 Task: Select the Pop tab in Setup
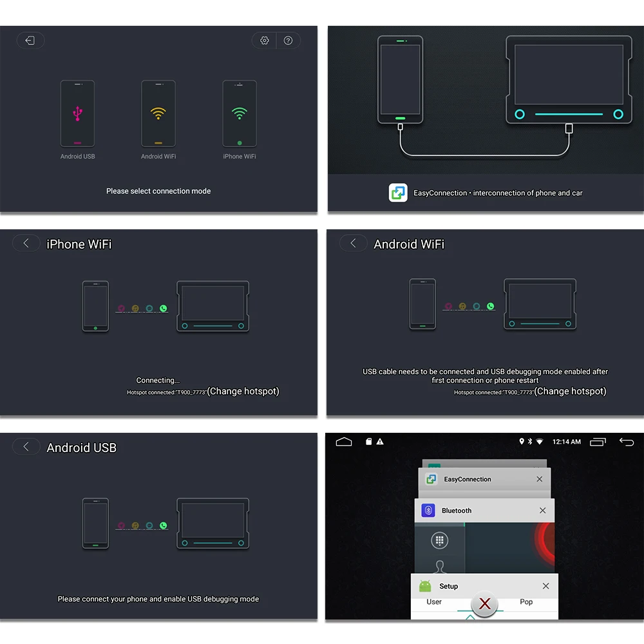(x=526, y=601)
